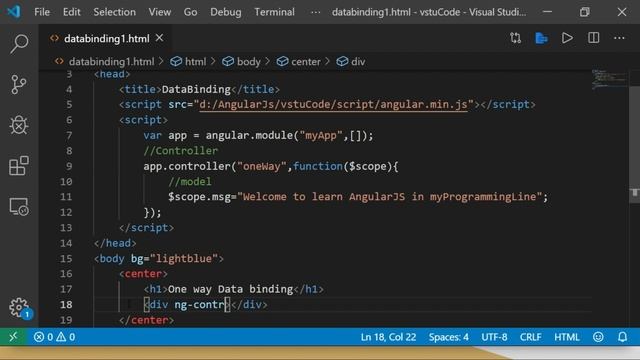This screenshot has height=360, width=640.
Task: Click the "lightblue" attribute value
Action: pos(184,258)
